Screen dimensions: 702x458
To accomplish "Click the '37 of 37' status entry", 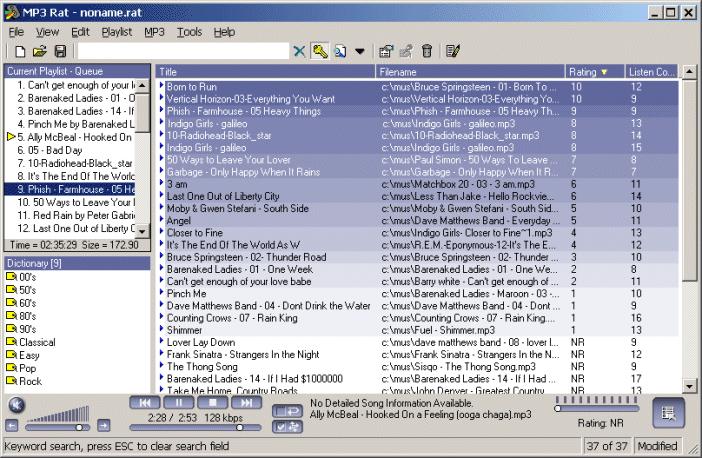I will click(x=608, y=446).
